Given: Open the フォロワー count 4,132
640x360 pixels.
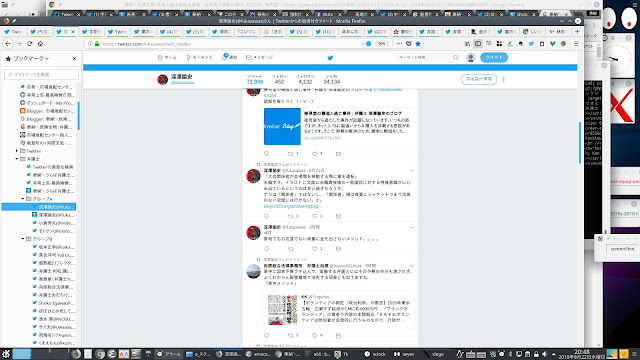Looking at the screenshot, I should tap(305, 80).
